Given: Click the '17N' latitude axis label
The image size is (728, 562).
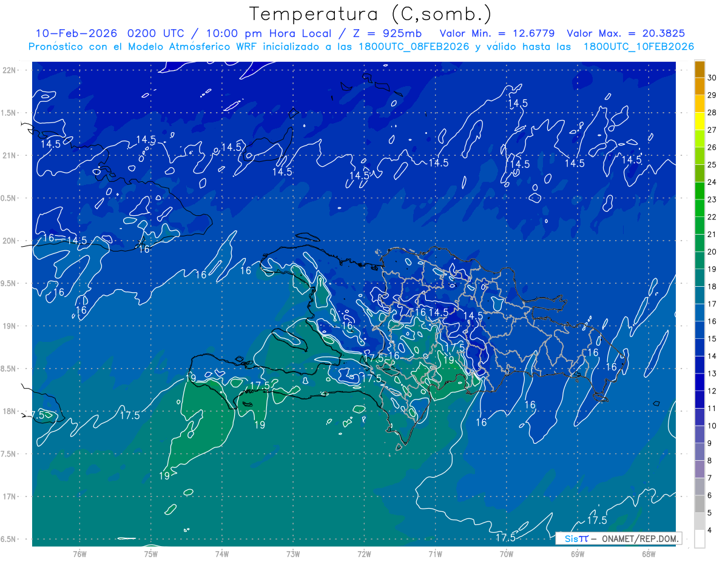Looking at the screenshot, I should 9,497.
